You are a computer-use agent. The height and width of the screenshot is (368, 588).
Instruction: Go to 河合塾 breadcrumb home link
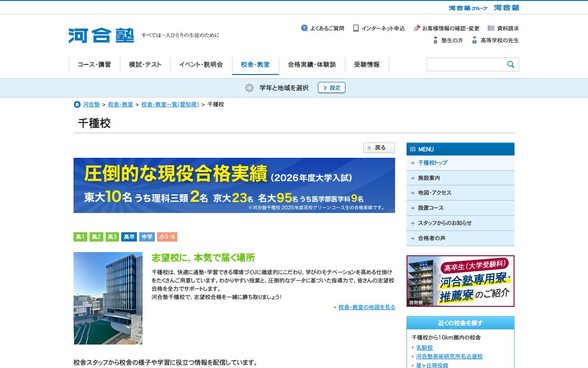[91, 104]
